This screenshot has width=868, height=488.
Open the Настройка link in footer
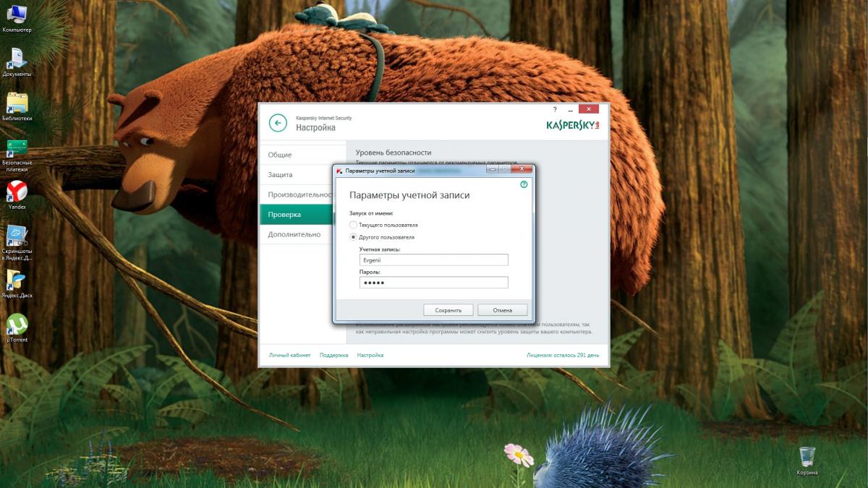pos(370,355)
